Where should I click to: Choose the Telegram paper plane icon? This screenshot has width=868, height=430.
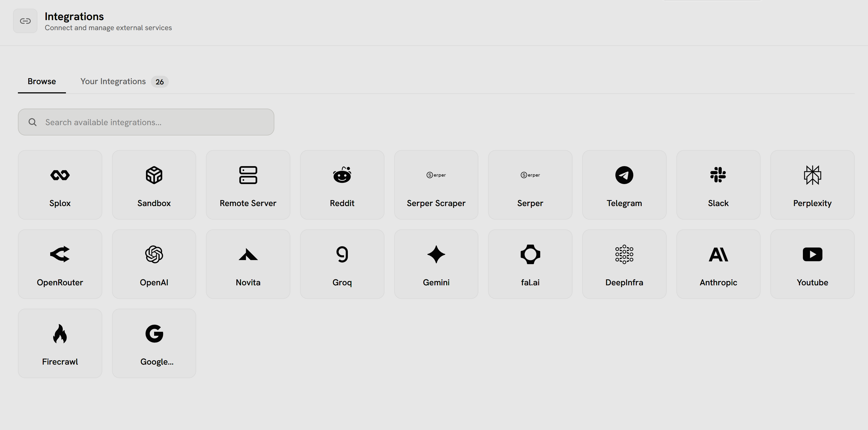tap(624, 175)
